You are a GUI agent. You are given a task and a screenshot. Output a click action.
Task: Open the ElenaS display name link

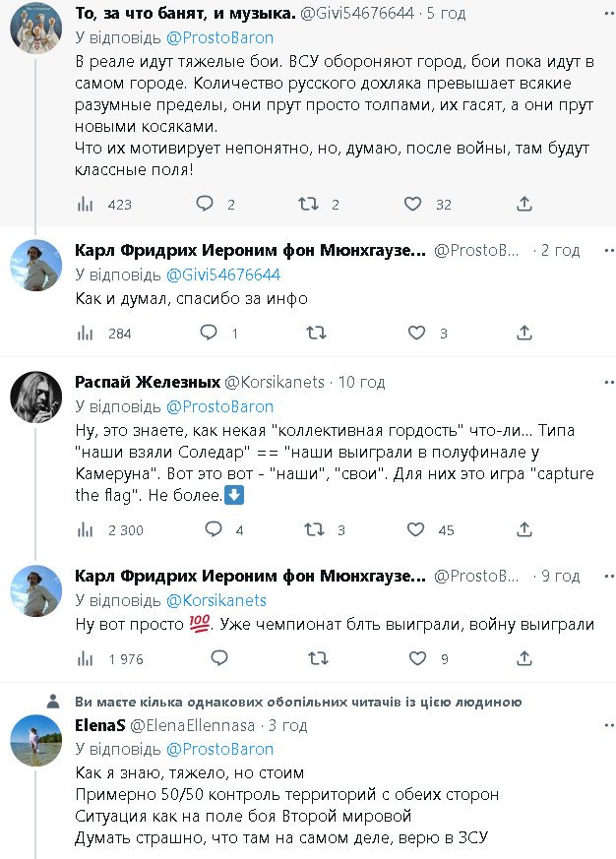pos(99,725)
